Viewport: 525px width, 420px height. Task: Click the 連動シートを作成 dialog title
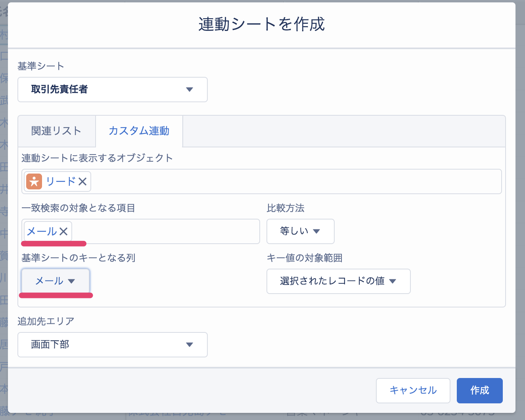click(262, 24)
